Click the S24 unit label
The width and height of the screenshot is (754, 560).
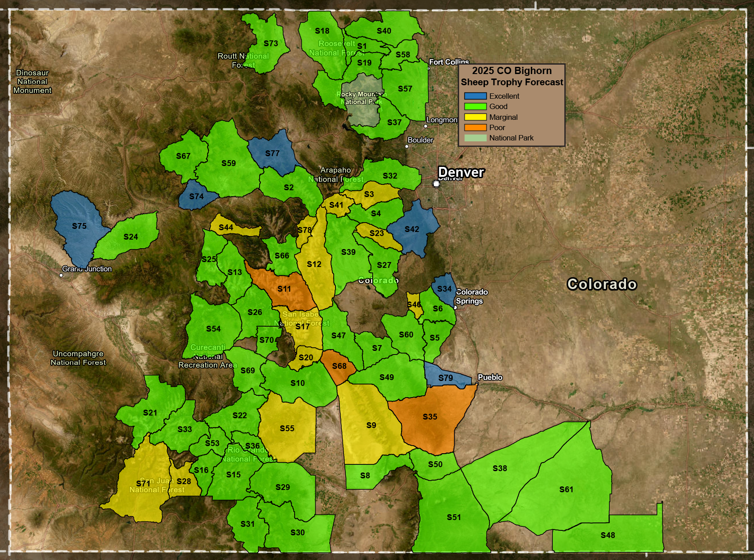[x=131, y=237]
